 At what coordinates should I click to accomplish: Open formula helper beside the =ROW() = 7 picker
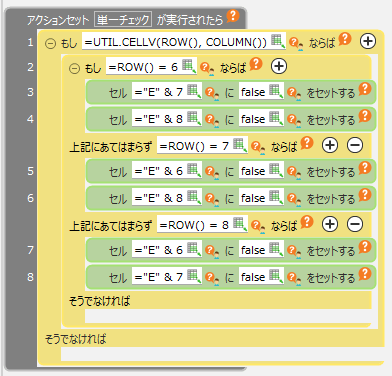coord(258,147)
